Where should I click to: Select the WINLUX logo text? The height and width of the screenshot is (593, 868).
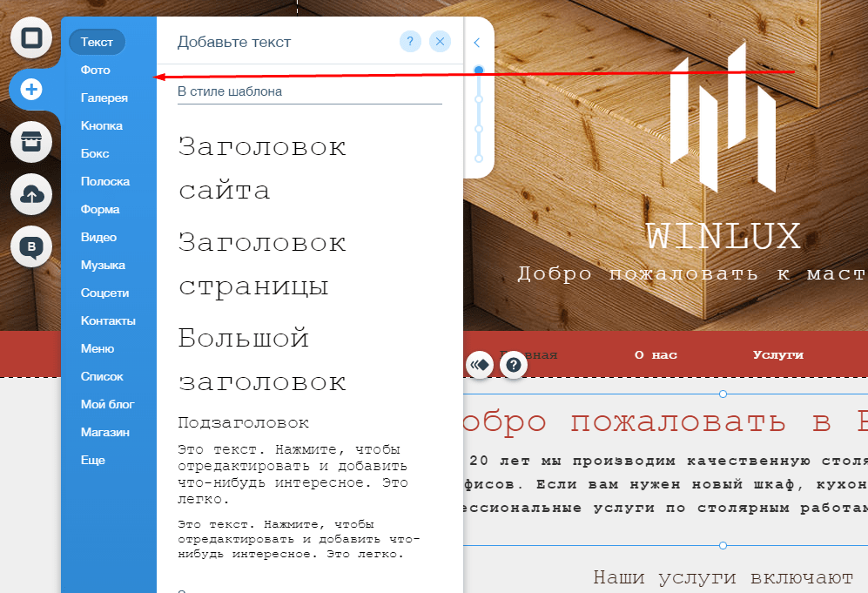point(723,236)
